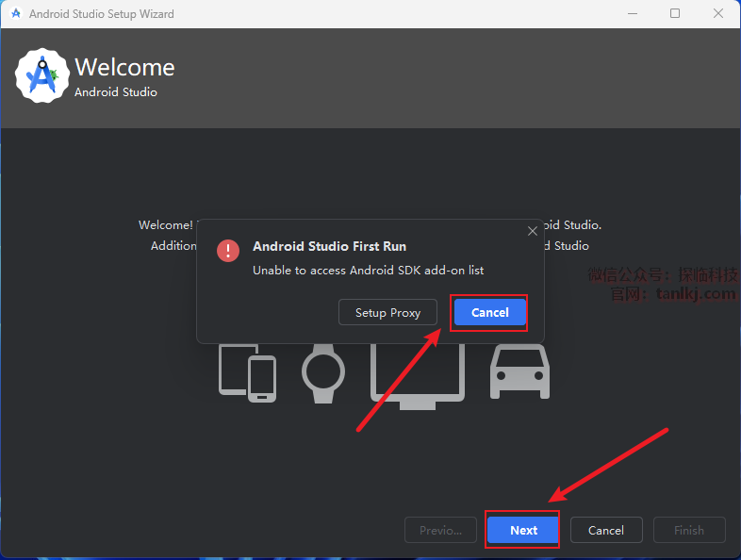Click the "Android Studio First Run" dialog title

point(329,246)
